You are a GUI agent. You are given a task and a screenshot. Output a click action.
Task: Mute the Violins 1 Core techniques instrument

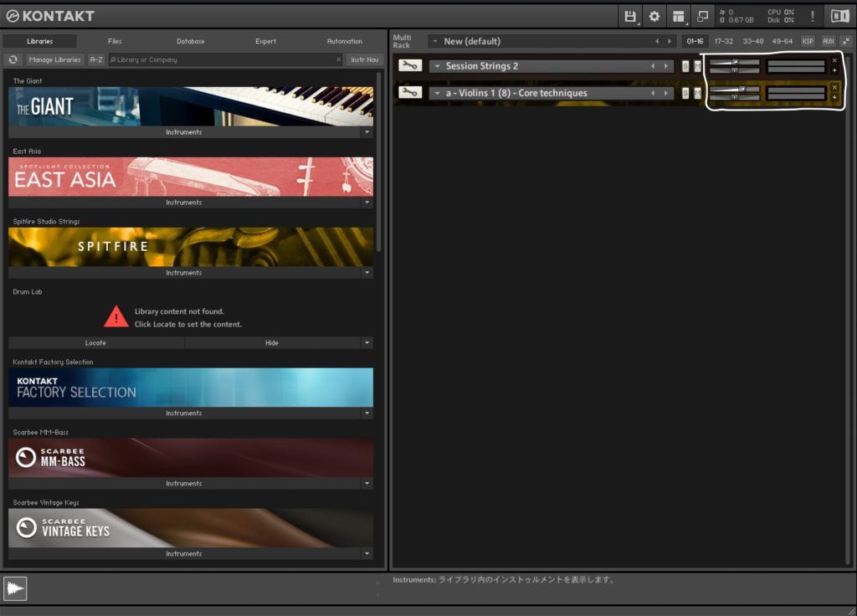pyautogui.click(x=696, y=93)
